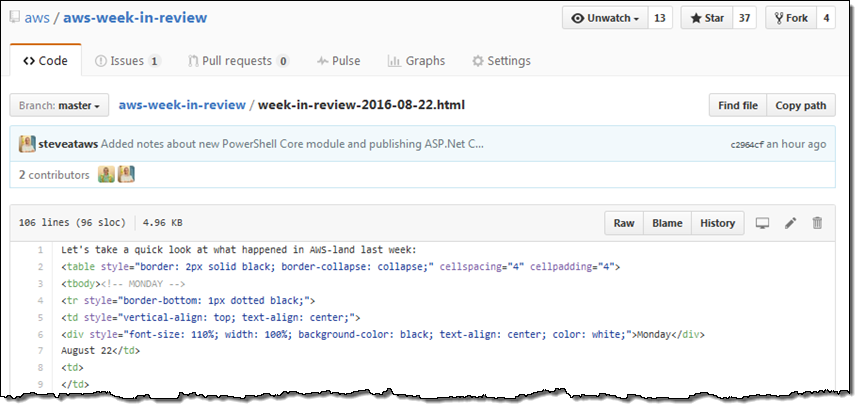The height and width of the screenshot is (409, 860).
Task: Go to the Pulse tab
Action: 338,61
